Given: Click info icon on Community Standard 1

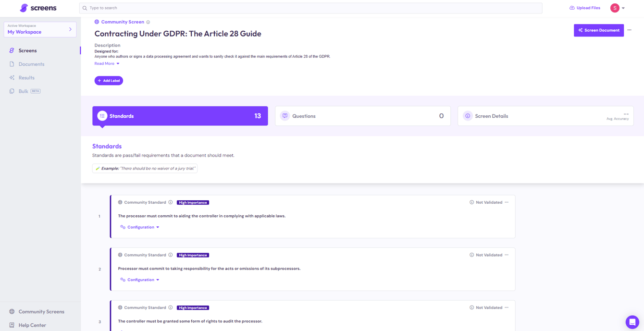Looking at the screenshot, I should [x=171, y=202].
